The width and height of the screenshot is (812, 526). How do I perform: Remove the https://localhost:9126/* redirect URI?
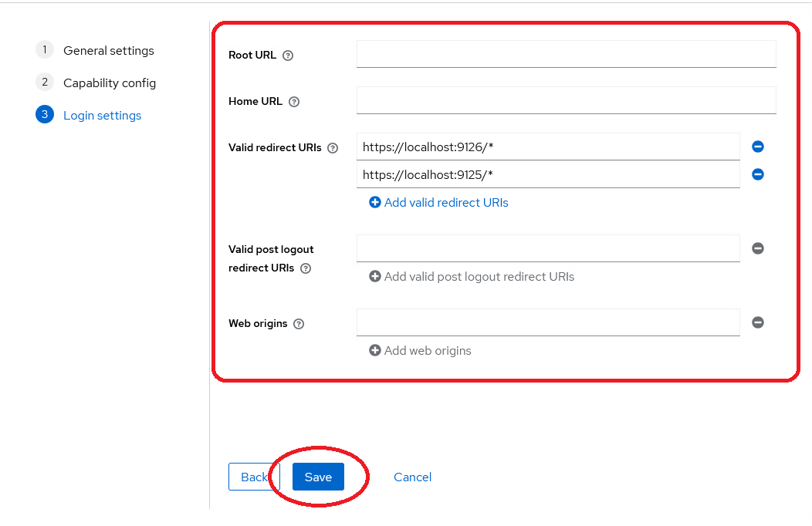click(758, 147)
